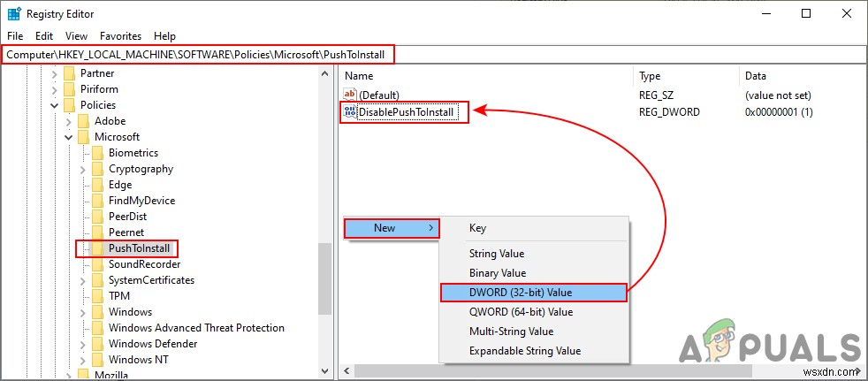Click the Cryptography folder icon
This screenshot has width=868, height=381.
point(97,169)
